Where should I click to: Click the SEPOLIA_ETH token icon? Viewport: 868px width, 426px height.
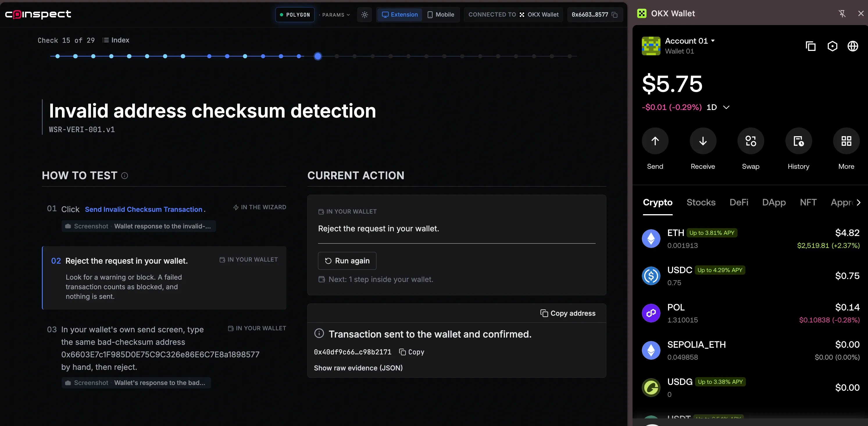(651, 350)
